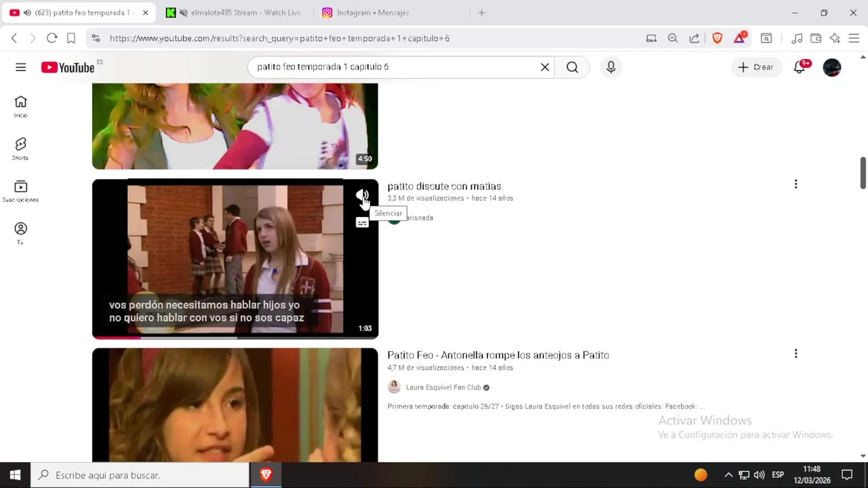Open the sidebar search panel icon
This screenshot has width=868, height=488.
coord(766,39)
